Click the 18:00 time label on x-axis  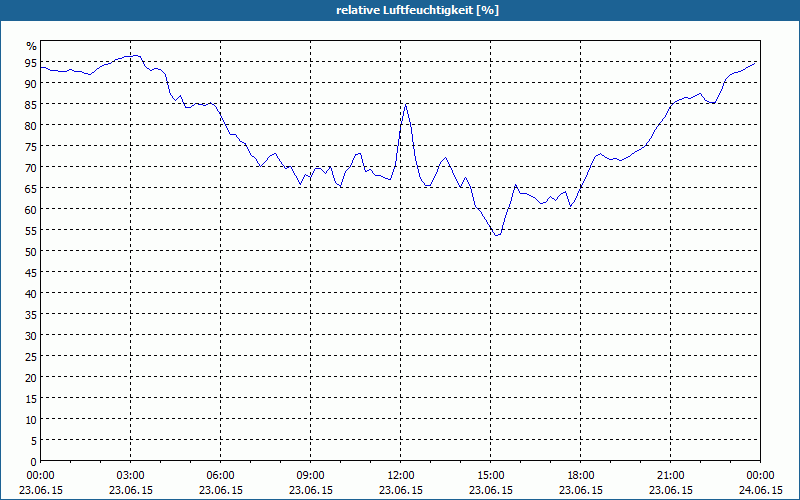pos(581,476)
